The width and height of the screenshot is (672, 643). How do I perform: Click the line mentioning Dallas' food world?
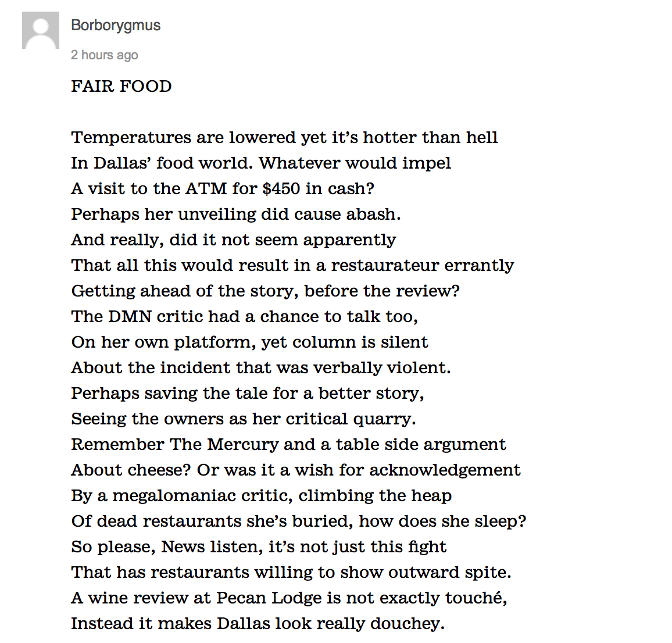[261, 163]
